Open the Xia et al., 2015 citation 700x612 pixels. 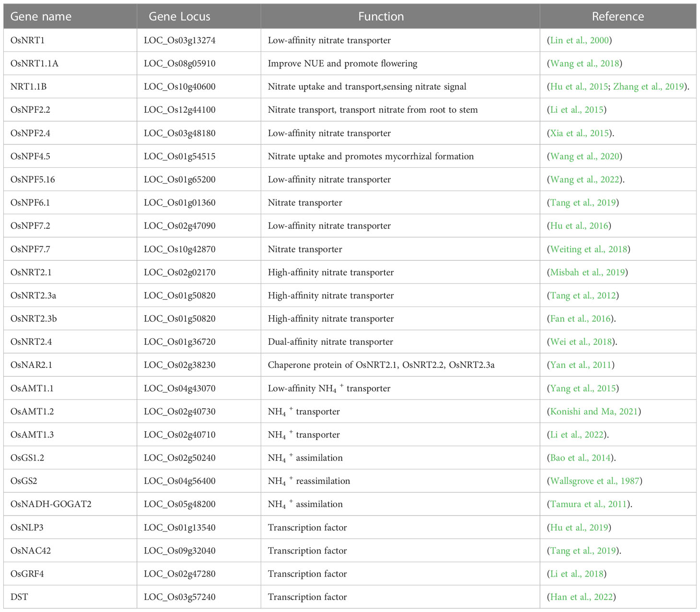click(x=579, y=133)
